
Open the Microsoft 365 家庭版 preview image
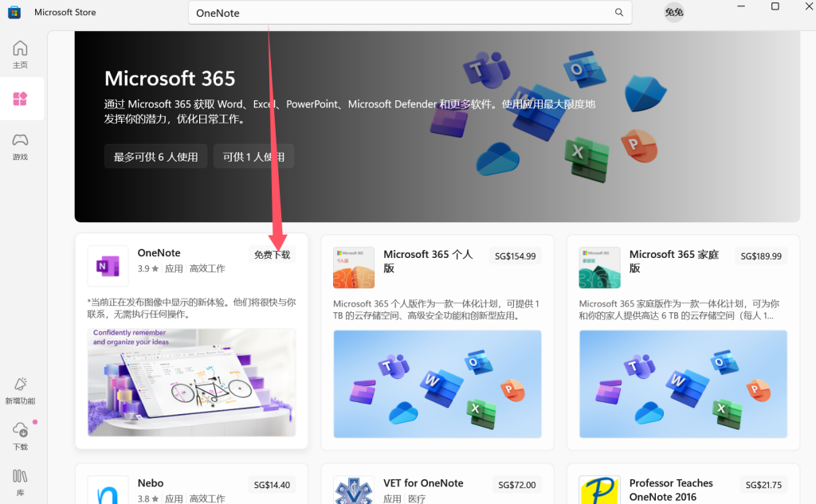683,384
